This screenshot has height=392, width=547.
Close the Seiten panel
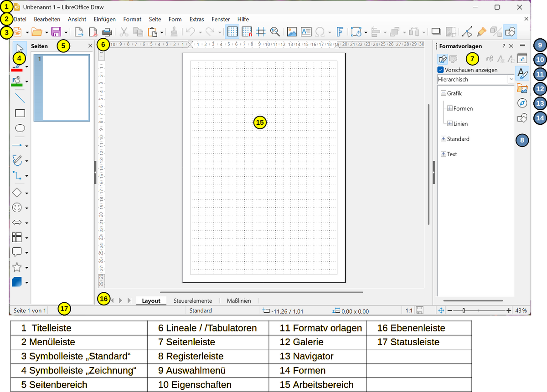[x=90, y=46]
